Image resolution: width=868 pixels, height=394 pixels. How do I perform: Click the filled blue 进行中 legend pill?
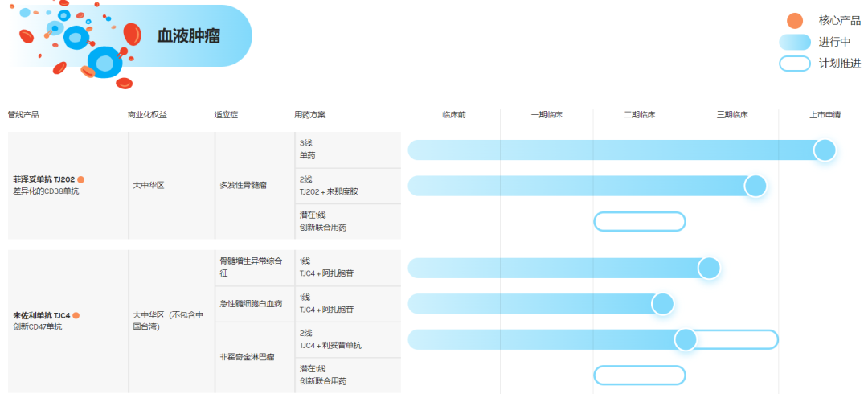(794, 42)
